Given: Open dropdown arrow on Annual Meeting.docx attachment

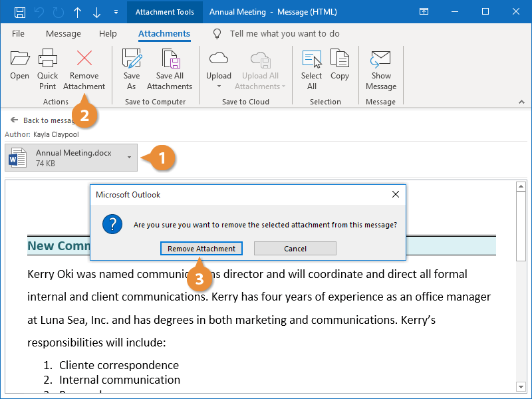Looking at the screenshot, I should tap(129, 158).
